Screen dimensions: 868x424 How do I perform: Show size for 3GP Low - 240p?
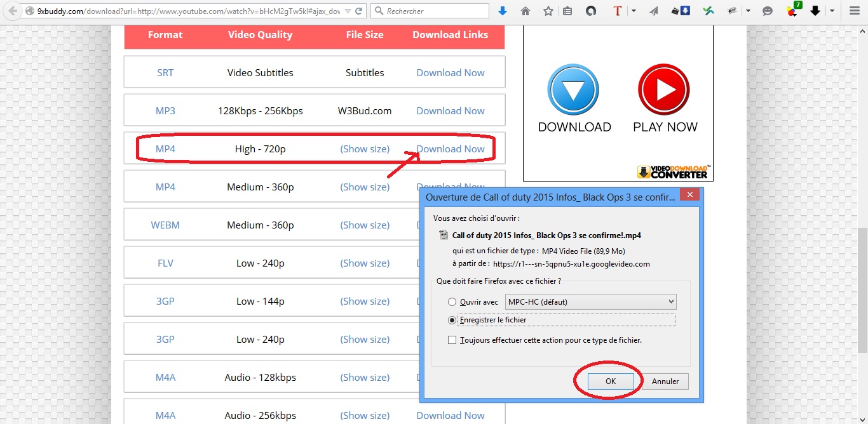365,339
